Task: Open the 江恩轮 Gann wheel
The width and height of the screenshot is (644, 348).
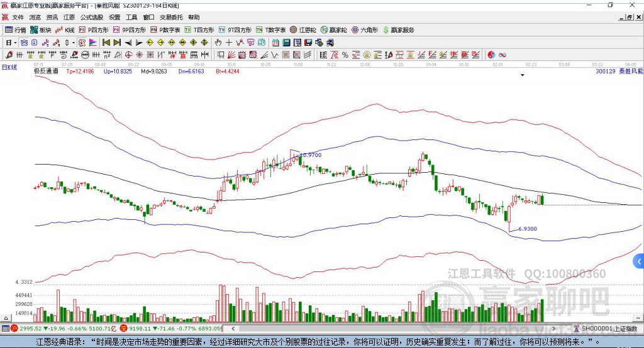Action: [x=303, y=30]
